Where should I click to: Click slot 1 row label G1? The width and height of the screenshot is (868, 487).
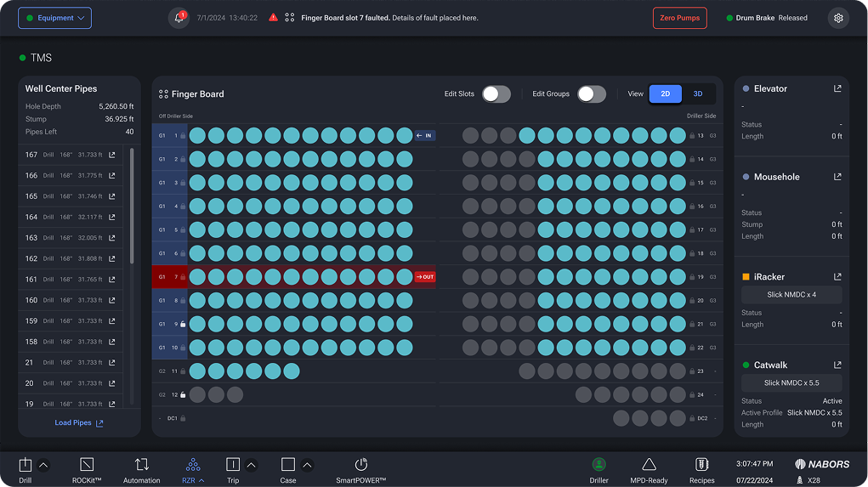162,136
